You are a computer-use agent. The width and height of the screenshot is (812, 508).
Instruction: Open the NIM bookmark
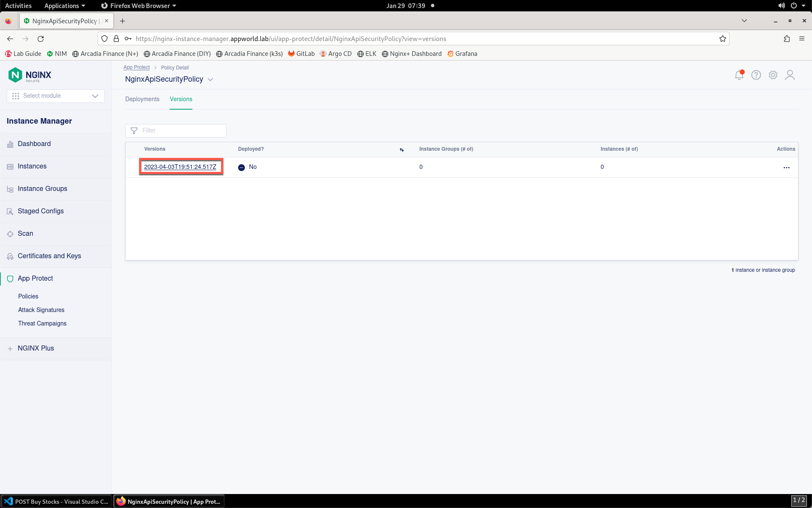[x=57, y=54]
